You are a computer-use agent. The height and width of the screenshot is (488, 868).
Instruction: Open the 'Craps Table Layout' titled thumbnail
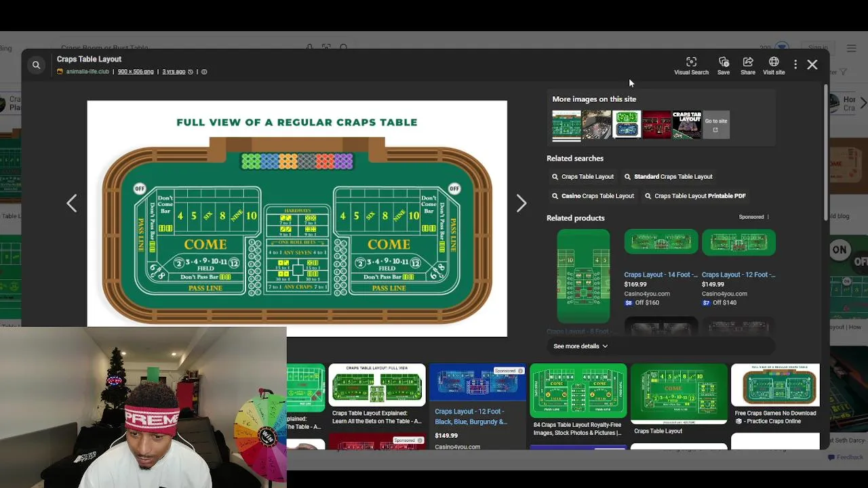[x=686, y=125]
